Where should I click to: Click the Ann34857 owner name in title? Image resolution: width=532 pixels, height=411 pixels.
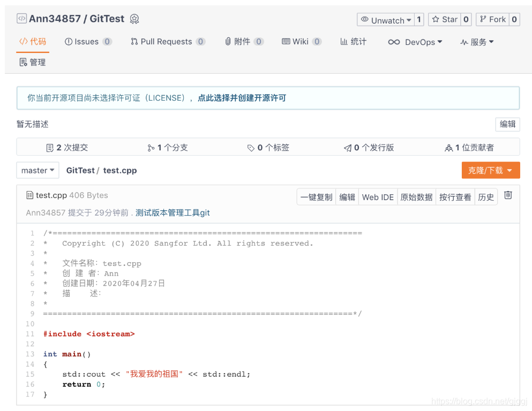[55, 19]
